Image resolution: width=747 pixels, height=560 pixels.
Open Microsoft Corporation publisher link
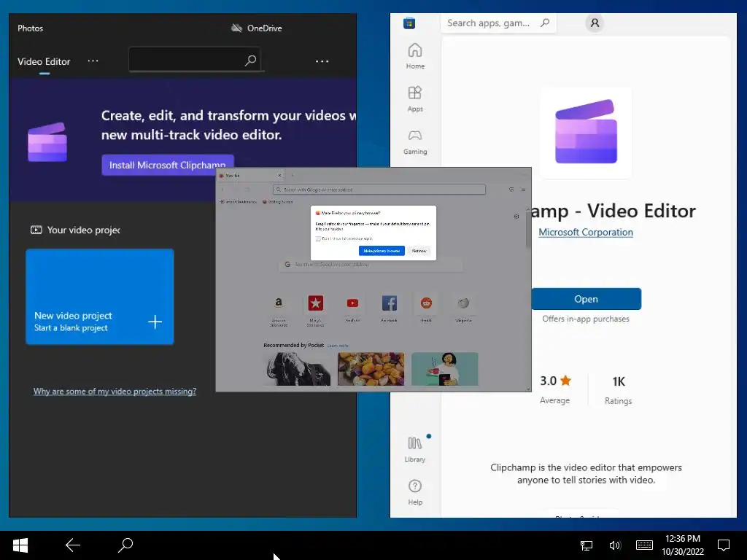click(x=586, y=233)
